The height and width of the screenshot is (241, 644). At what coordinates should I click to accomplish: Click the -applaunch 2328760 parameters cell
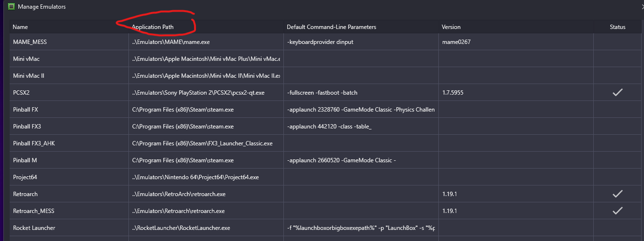[x=361, y=110]
